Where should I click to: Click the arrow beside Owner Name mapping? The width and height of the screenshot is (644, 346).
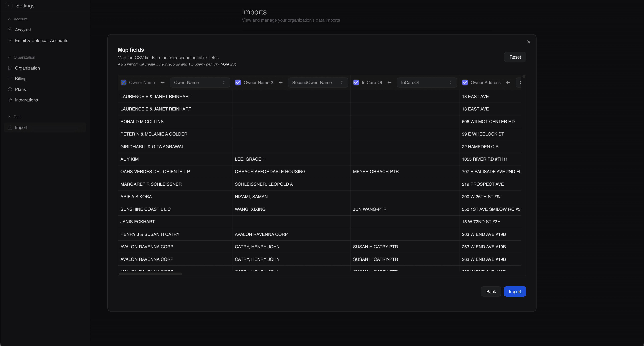tap(162, 82)
